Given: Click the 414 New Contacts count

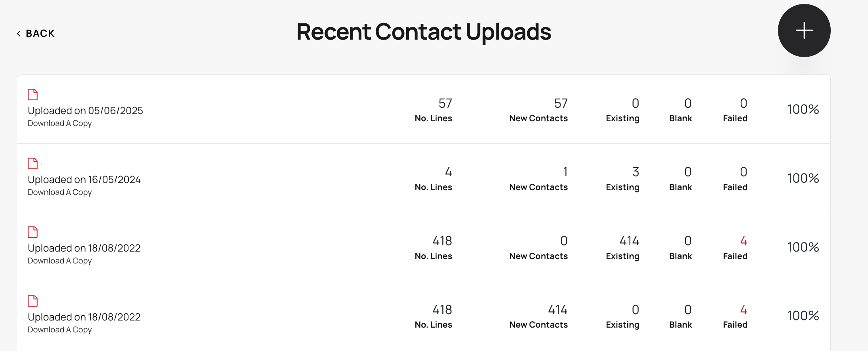Looking at the screenshot, I should [557, 310].
